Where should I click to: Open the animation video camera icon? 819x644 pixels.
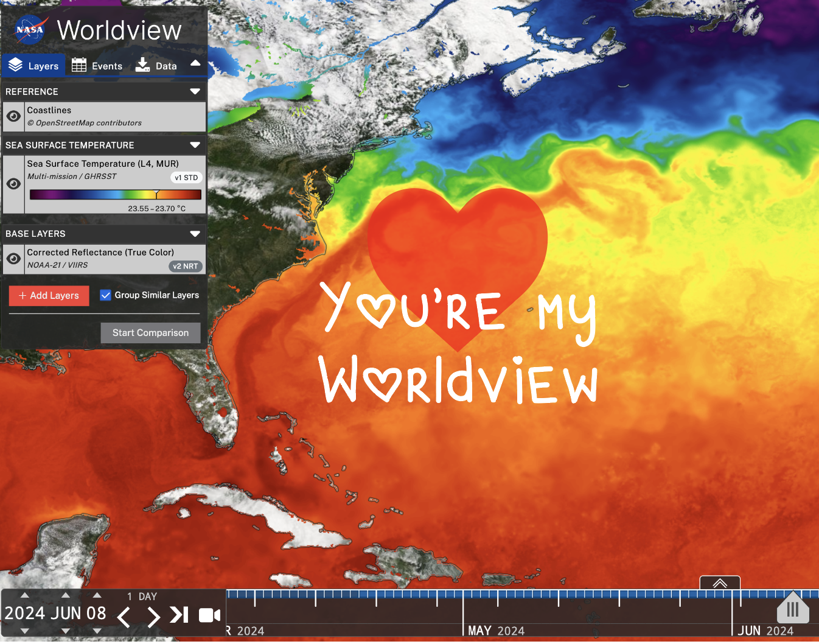pos(209,615)
